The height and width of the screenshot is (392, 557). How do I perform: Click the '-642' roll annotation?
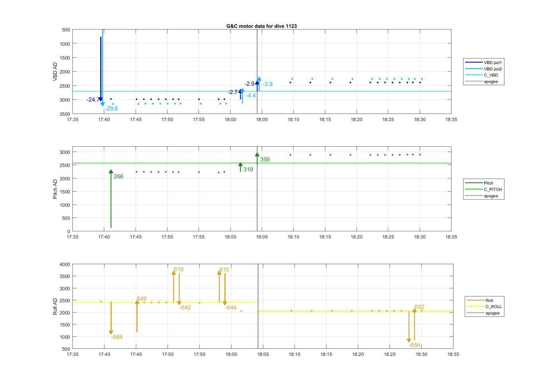(x=185, y=308)
